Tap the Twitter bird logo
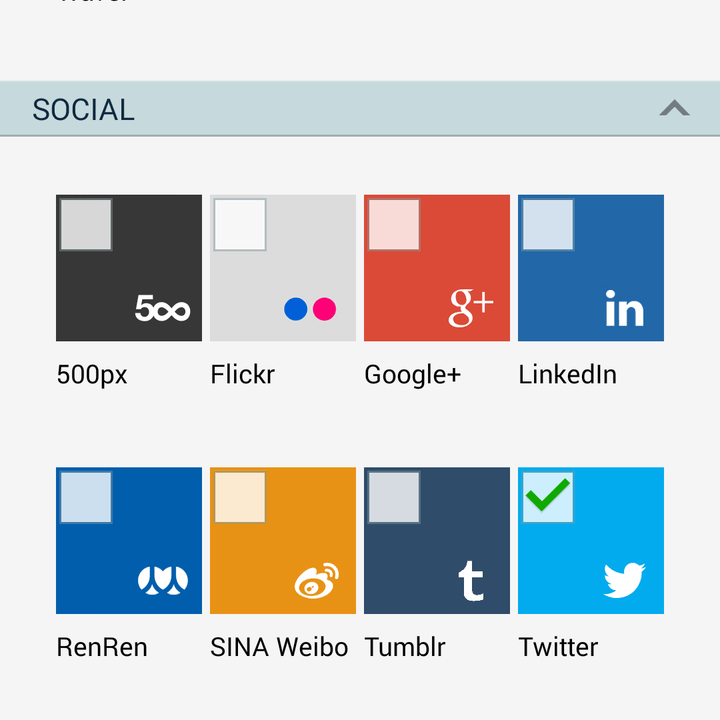The height and width of the screenshot is (720, 720). (x=624, y=580)
